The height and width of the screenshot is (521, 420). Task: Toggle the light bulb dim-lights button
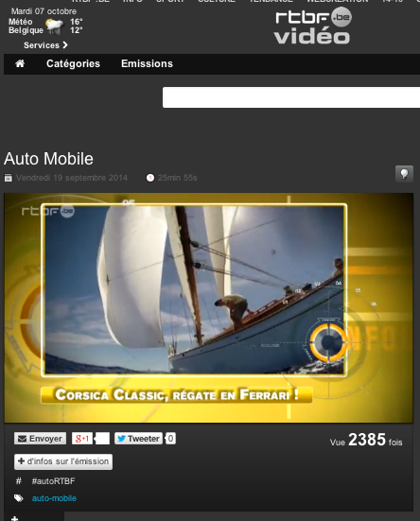click(404, 174)
